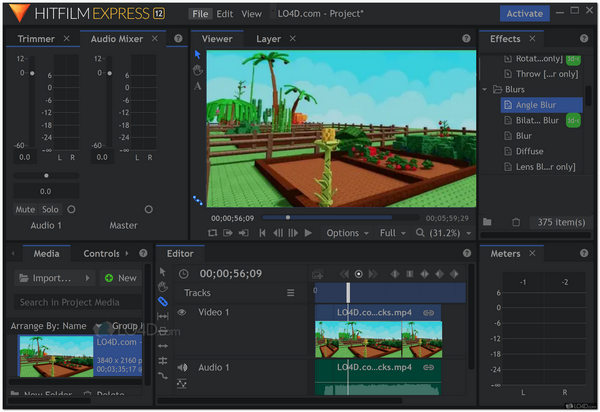Open the File menu
Image resolution: width=600 pixels, height=412 pixels.
(x=200, y=14)
